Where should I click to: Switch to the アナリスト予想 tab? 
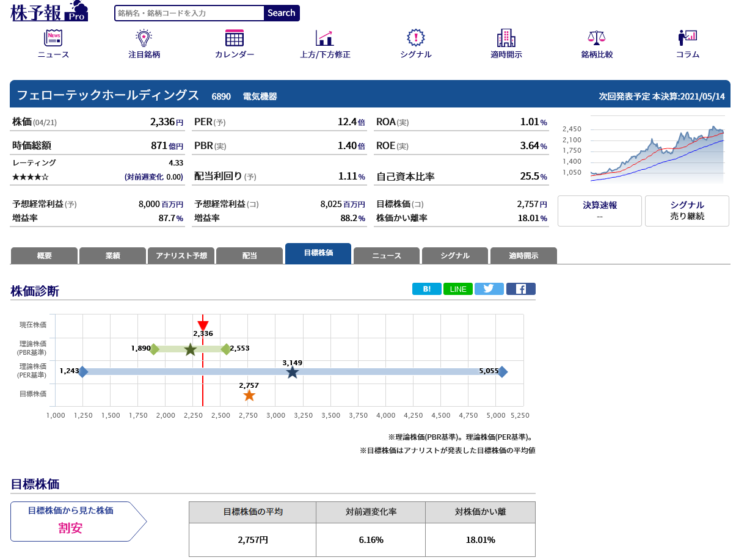[181, 256]
